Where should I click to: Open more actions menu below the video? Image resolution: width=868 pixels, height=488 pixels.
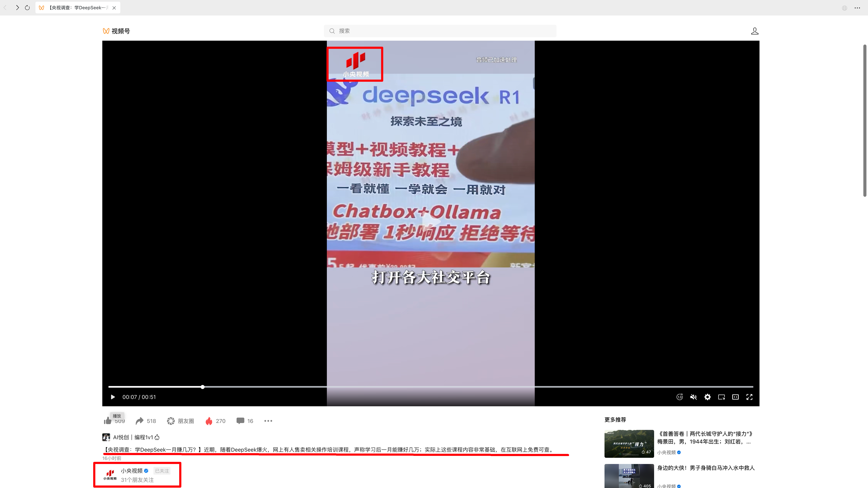(268, 421)
